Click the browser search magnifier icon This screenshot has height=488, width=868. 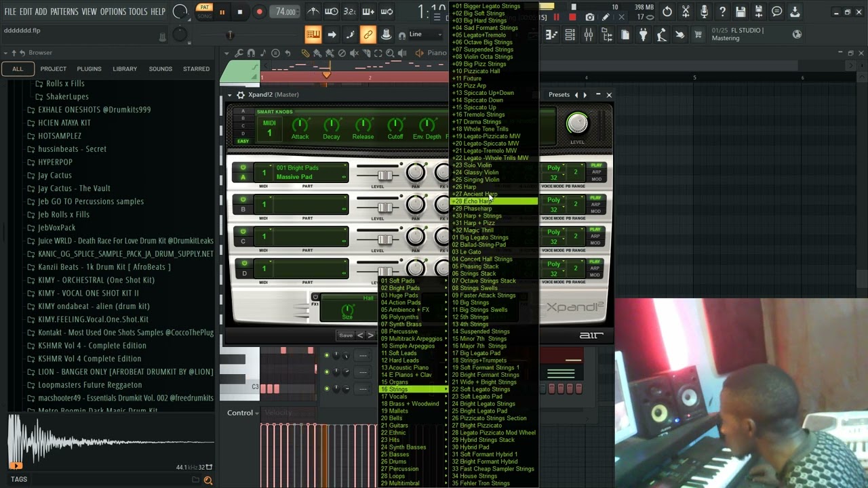[x=208, y=480]
